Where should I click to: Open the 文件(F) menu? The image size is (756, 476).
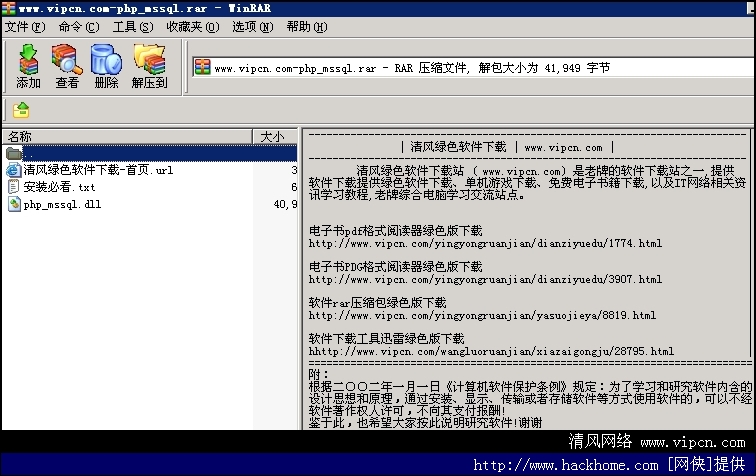click(25, 27)
